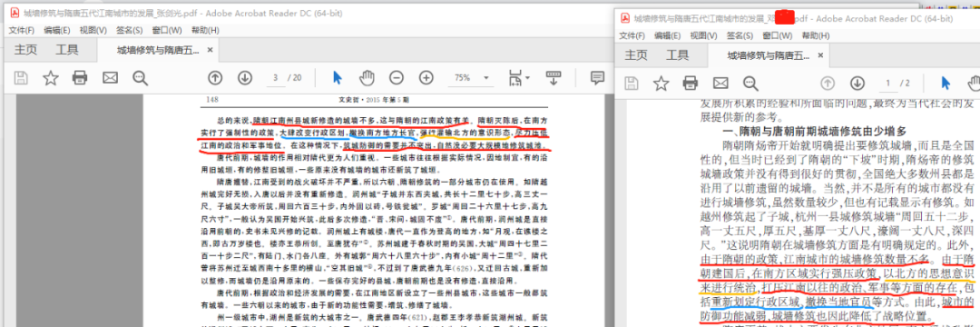980x327 pixels.
Task: Open the 视图(V) menu in right window
Action: pyautogui.click(x=702, y=35)
